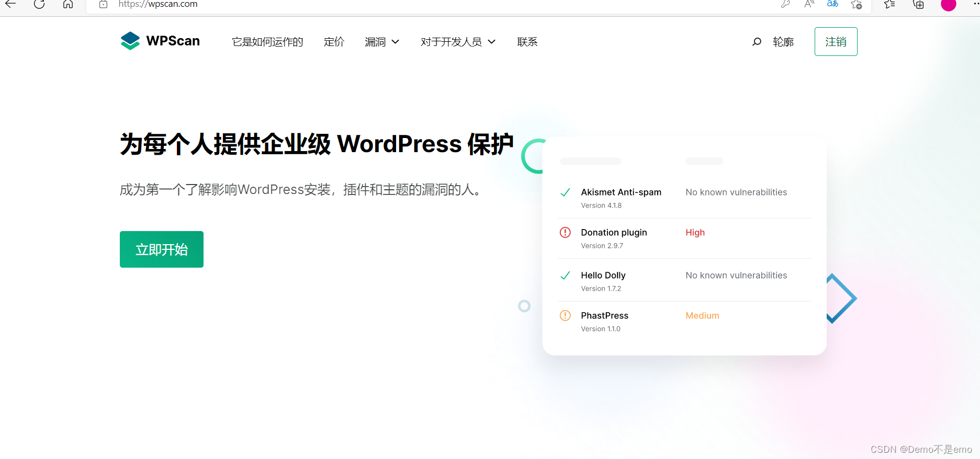Viewport: 980px width, 459px height.
Task: Click the High severity label
Action: 695,233
